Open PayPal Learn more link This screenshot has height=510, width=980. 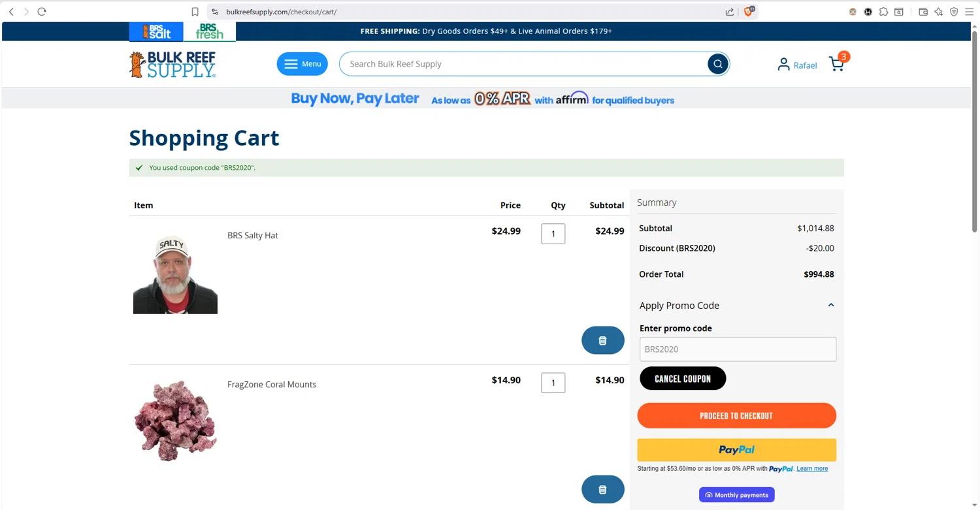click(812, 469)
